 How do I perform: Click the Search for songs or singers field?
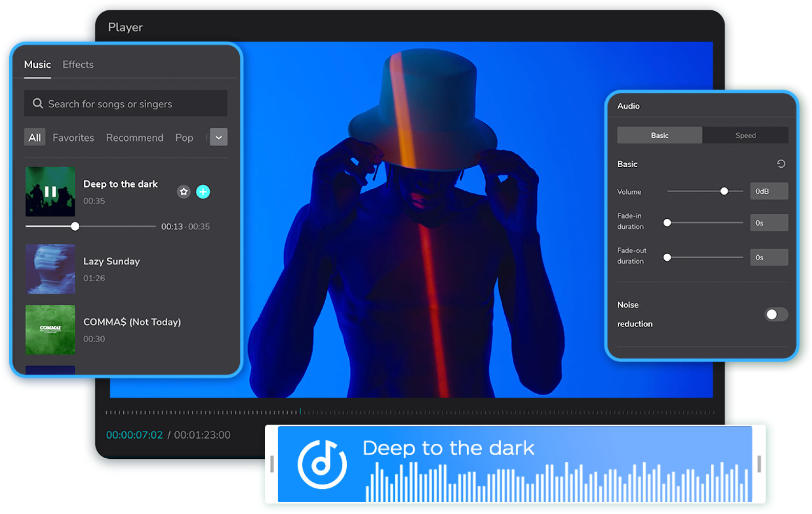tap(133, 104)
